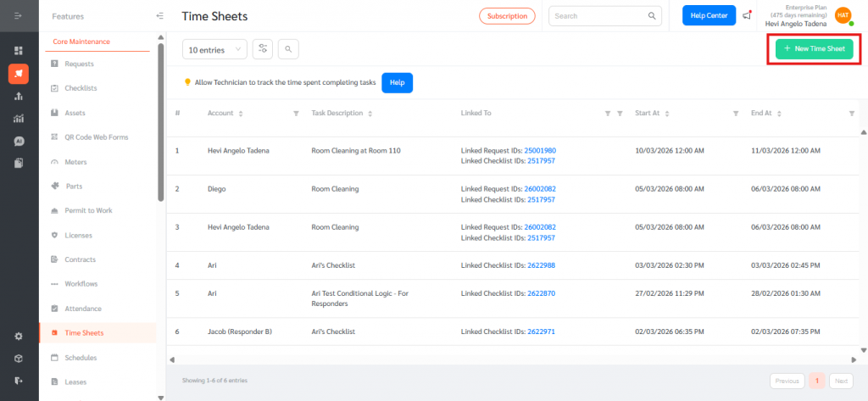
Task: Click the logout icon at bottom left
Action: click(x=19, y=381)
